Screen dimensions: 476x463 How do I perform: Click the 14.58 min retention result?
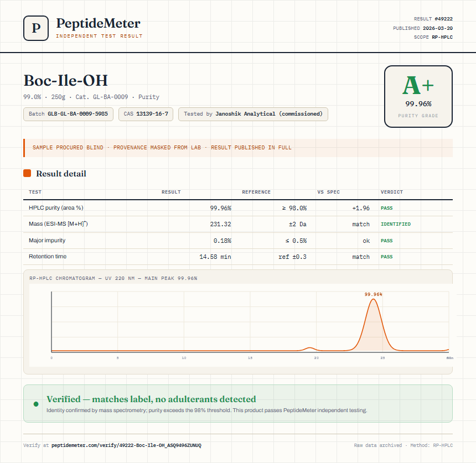click(215, 257)
